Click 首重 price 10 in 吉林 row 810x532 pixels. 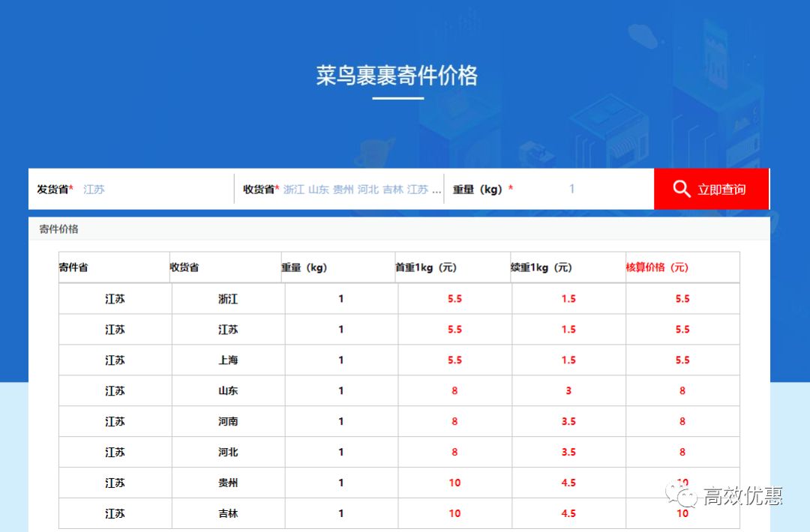point(454,513)
